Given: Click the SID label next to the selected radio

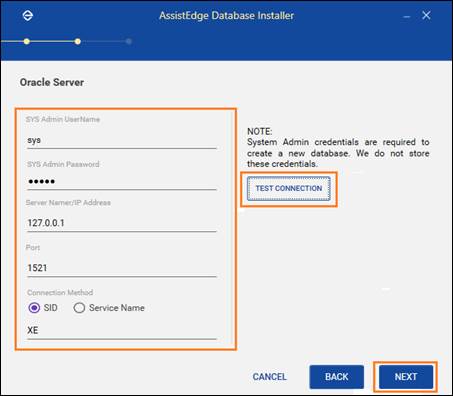Looking at the screenshot, I should click(50, 308).
